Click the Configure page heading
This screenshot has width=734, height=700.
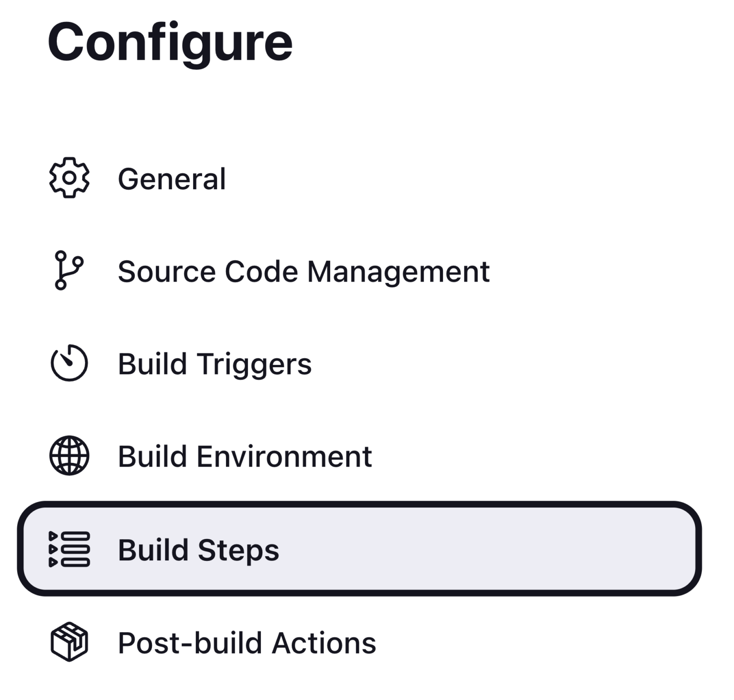coord(170,41)
